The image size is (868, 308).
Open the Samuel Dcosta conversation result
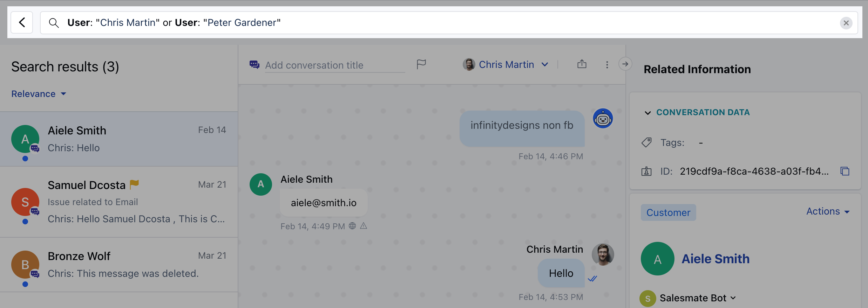pos(119,202)
